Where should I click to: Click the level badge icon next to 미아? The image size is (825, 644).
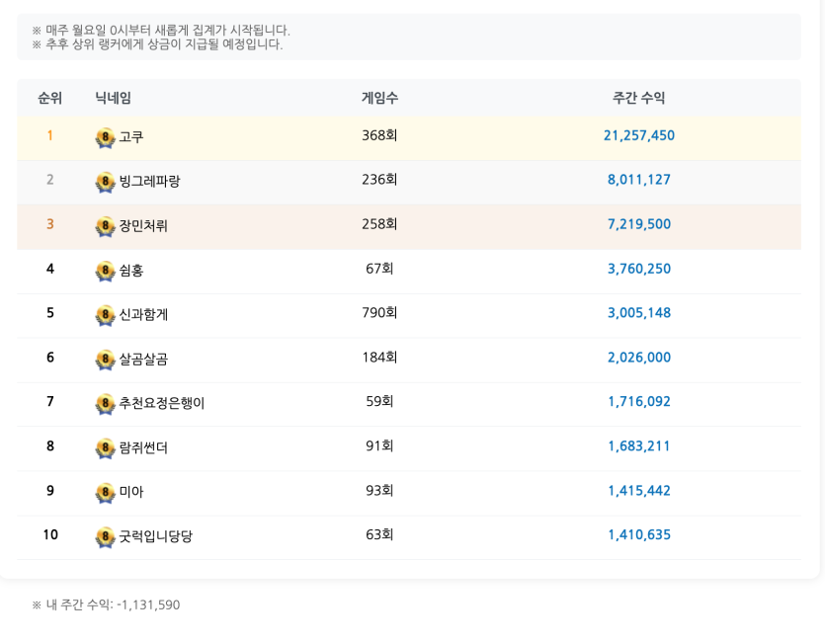106,493
